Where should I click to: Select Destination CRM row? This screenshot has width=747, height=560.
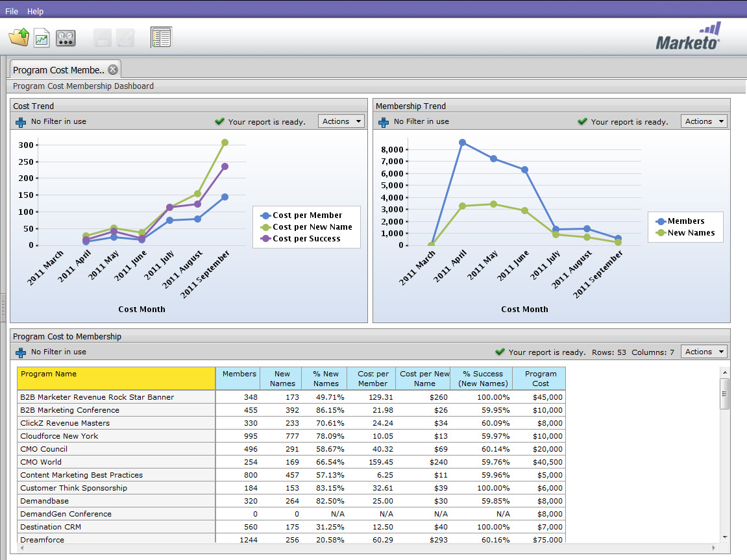(291, 527)
